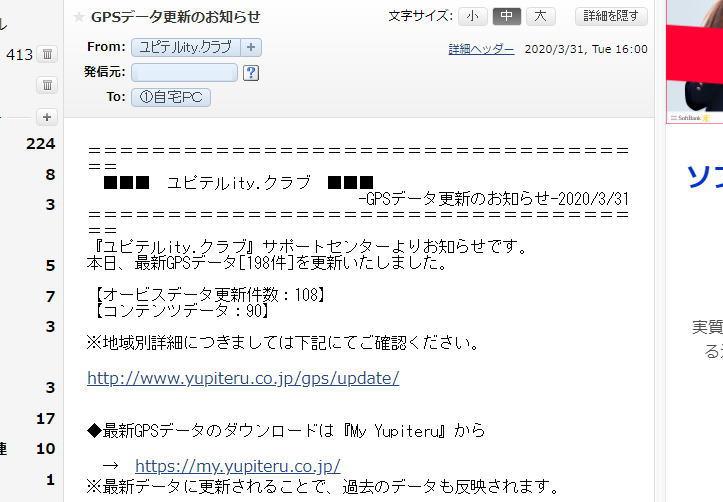723x502 pixels.
Task: Click the ①自宅PC recipient chip
Action: (171, 97)
